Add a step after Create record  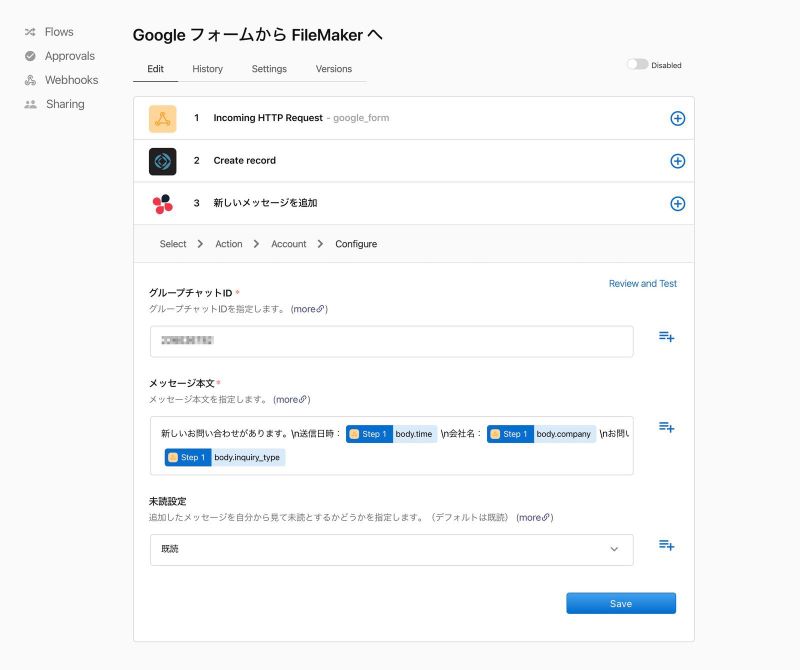(677, 161)
